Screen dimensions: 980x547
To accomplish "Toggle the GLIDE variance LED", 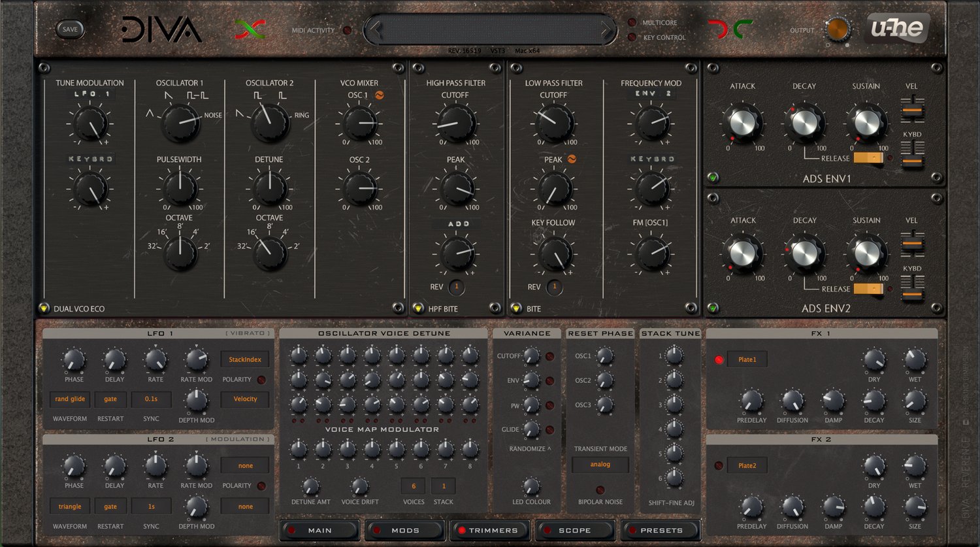I will pos(550,429).
